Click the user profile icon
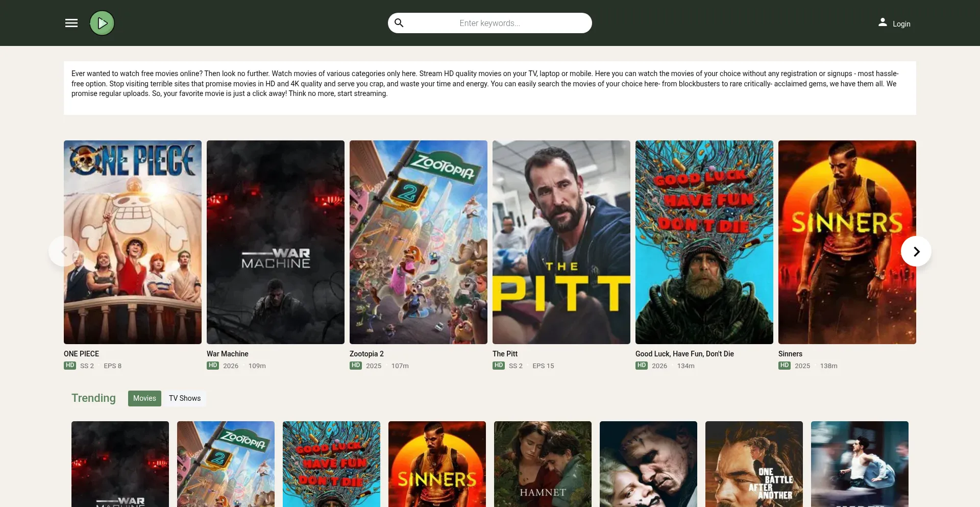This screenshot has height=507, width=980. click(883, 22)
